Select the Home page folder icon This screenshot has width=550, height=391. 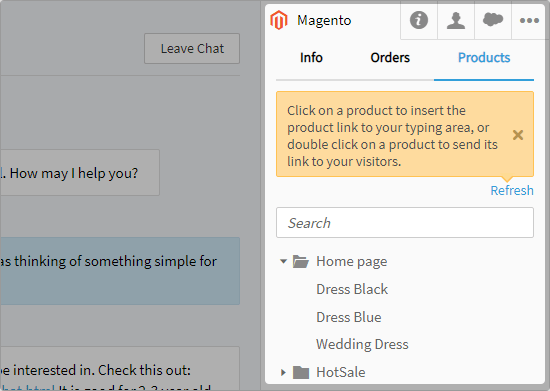[x=301, y=262]
